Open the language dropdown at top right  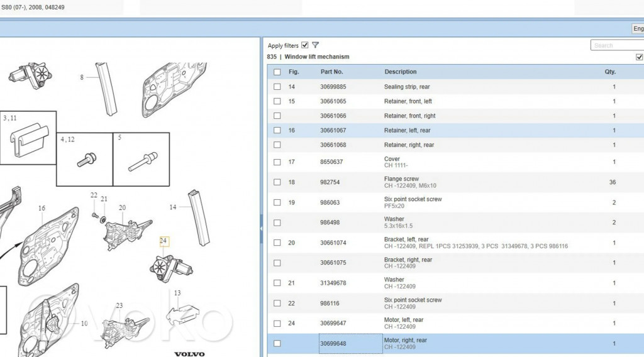point(637,29)
